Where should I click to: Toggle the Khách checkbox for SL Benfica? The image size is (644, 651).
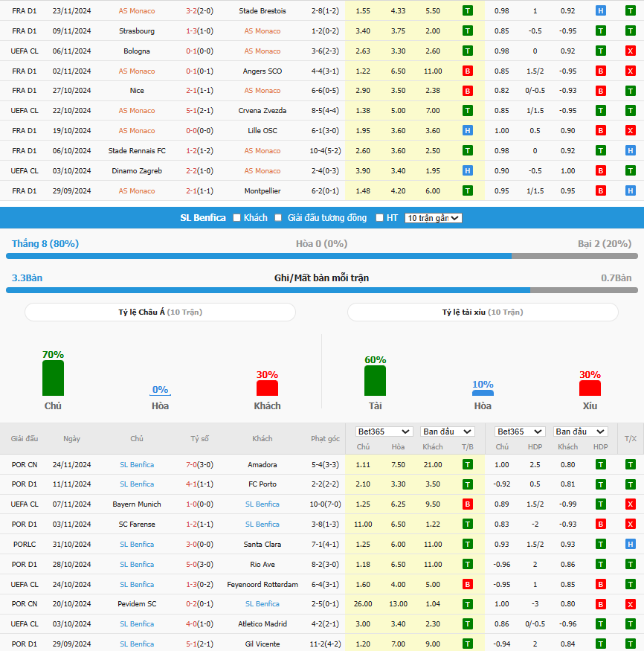pos(236,218)
